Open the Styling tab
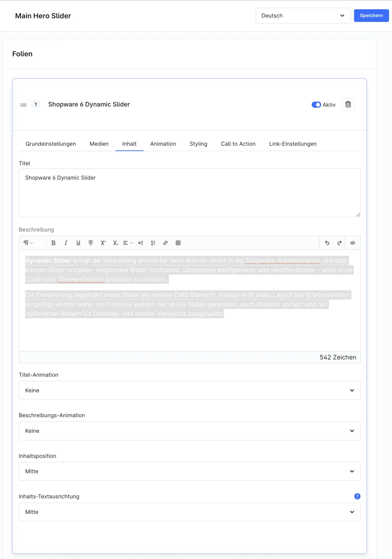392x559 pixels. pyautogui.click(x=198, y=144)
